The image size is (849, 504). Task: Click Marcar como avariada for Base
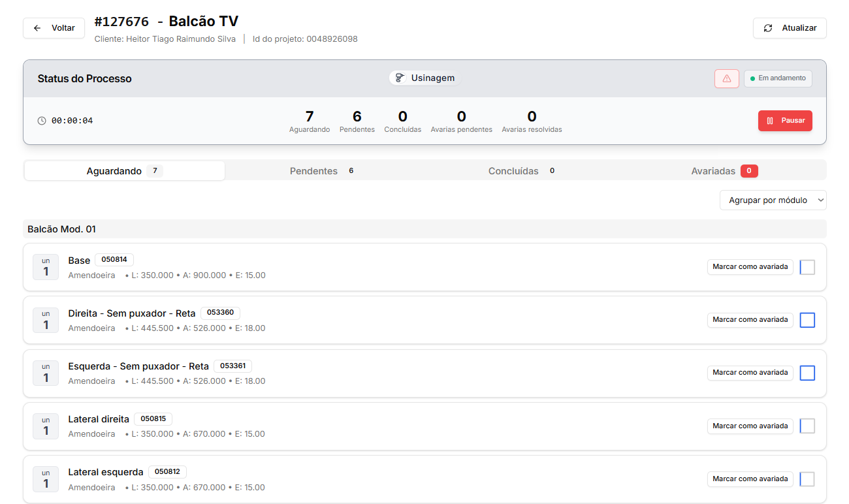tap(750, 266)
